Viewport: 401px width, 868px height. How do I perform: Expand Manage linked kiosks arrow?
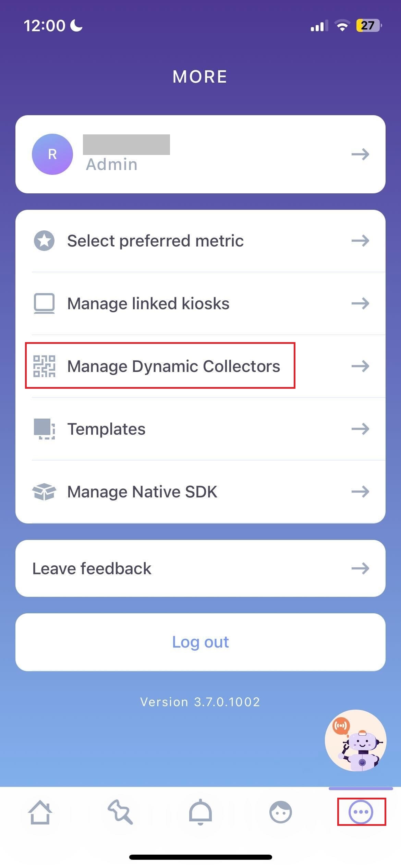(360, 303)
